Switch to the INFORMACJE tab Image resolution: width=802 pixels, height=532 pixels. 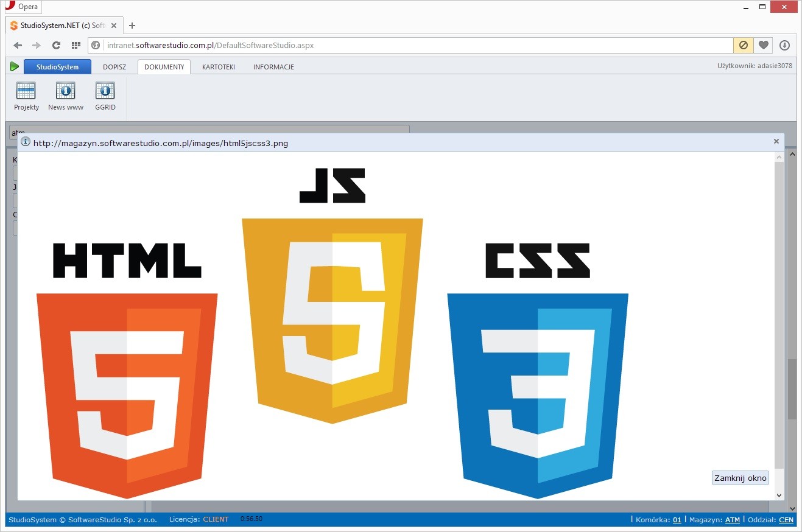(273, 67)
